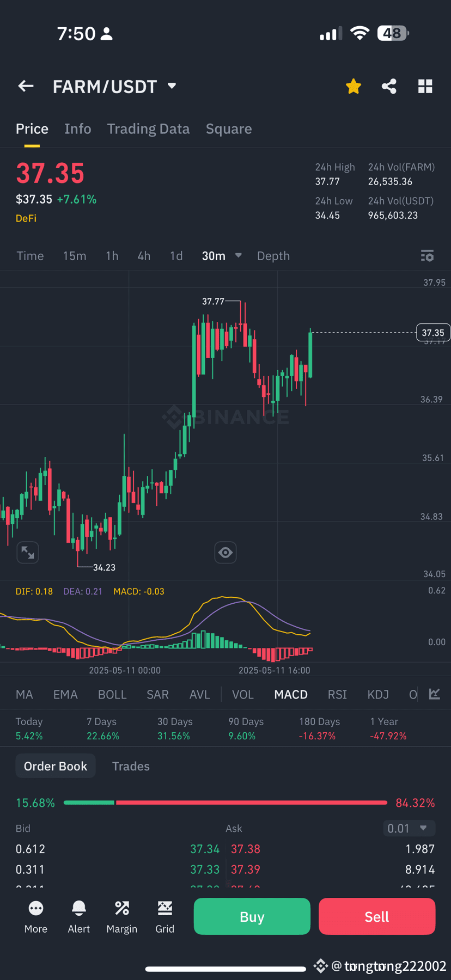This screenshot has height=980, width=451.
Task: Tap the DeFi category tag
Action: [x=26, y=218]
